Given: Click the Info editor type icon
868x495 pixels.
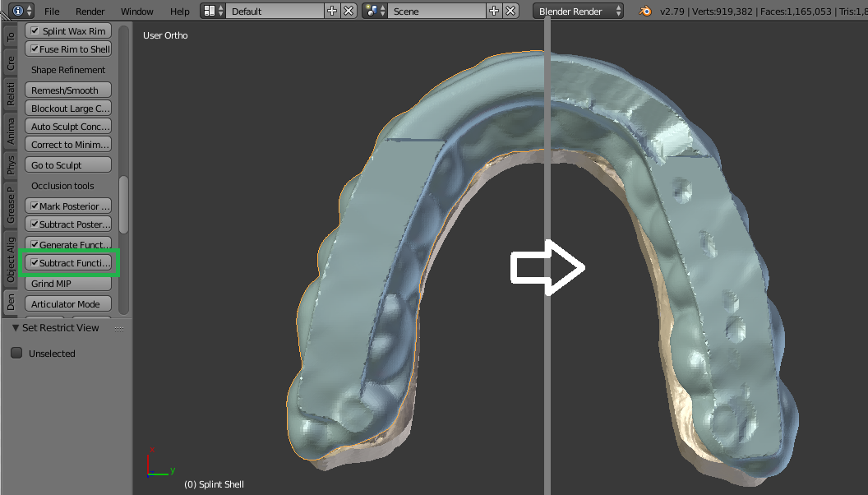Looking at the screenshot, I should pos(22,11).
